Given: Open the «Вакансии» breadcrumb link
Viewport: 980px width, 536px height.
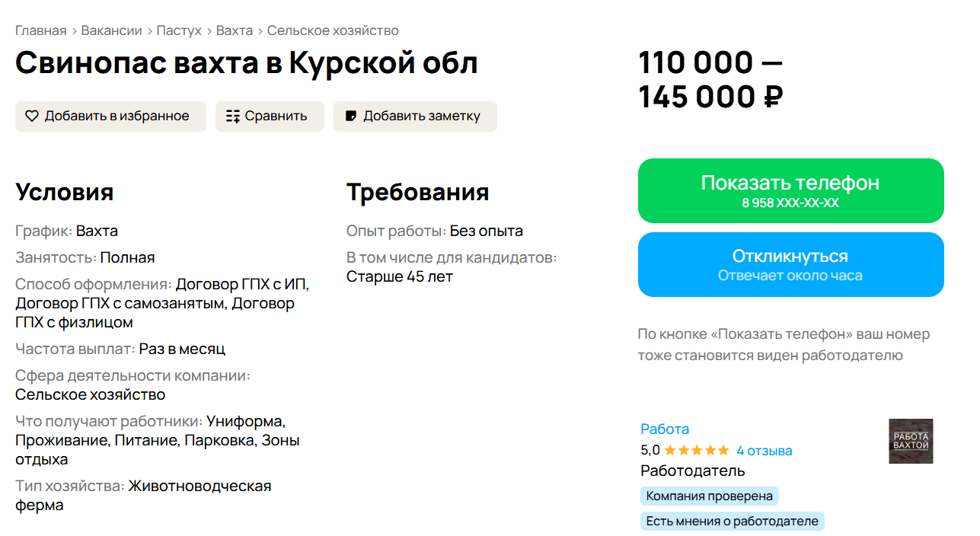Looking at the screenshot, I should [112, 30].
